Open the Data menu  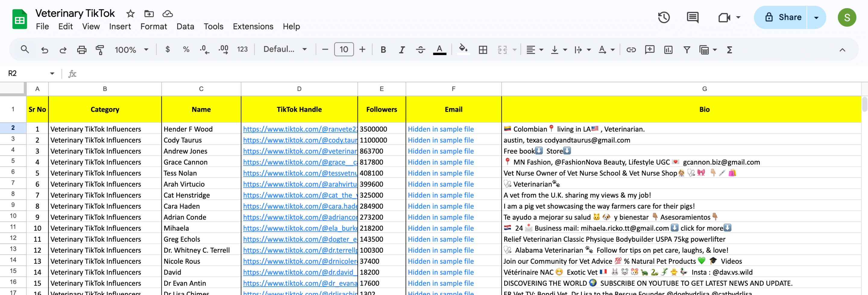click(185, 26)
